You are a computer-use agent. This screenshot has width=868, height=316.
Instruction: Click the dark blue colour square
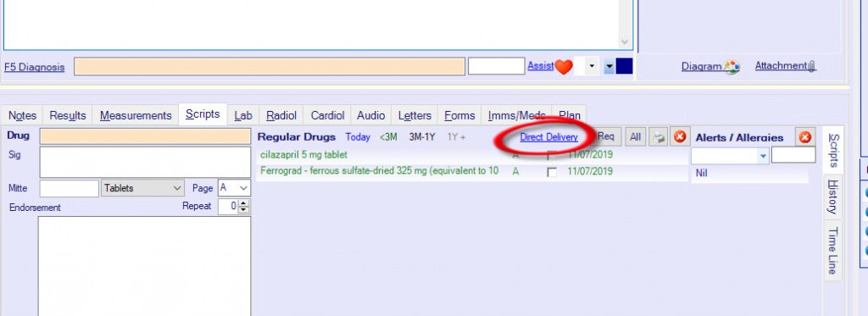coord(624,66)
